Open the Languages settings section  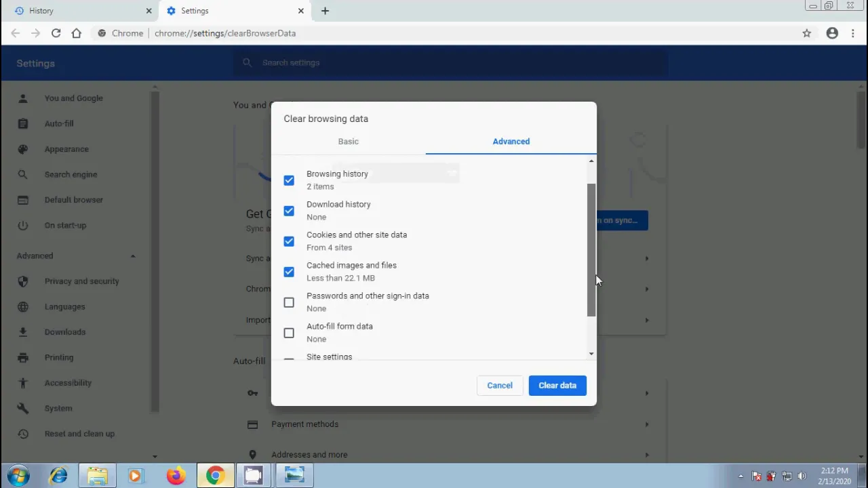coord(64,306)
